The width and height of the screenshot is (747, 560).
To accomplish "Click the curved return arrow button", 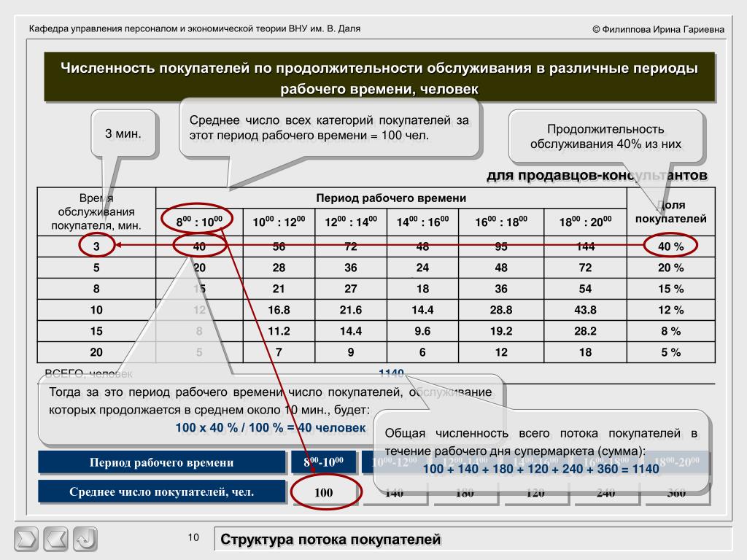I will click(x=85, y=539).
